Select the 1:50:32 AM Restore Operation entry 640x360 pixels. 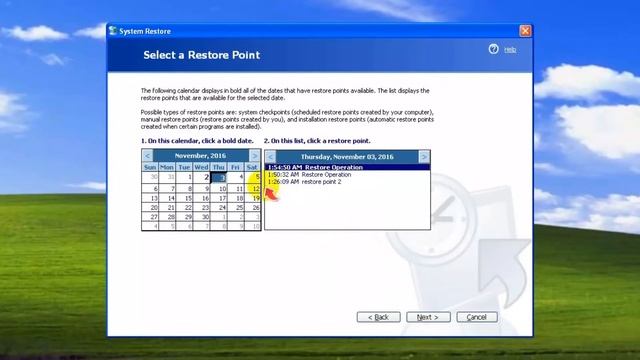tap(347, 175)
